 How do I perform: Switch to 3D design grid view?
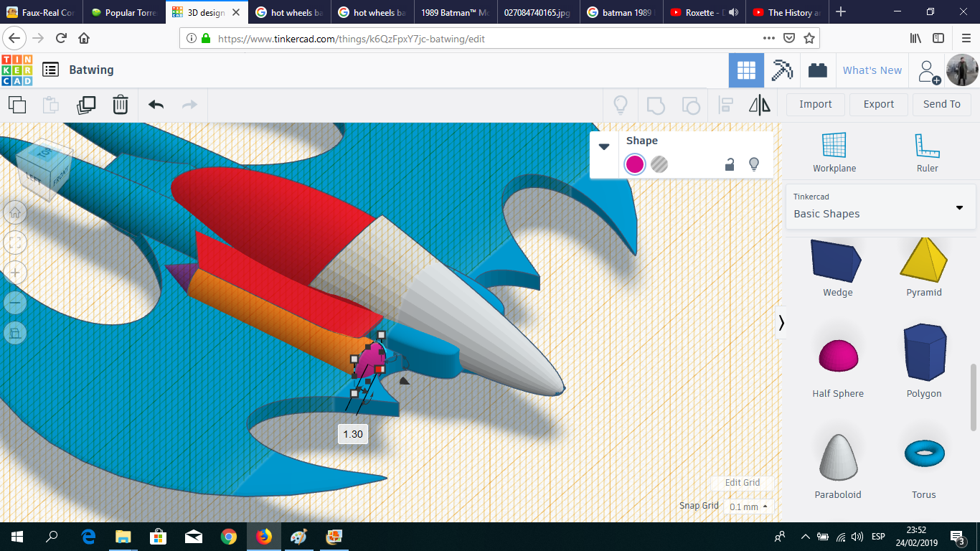[746, 70]
